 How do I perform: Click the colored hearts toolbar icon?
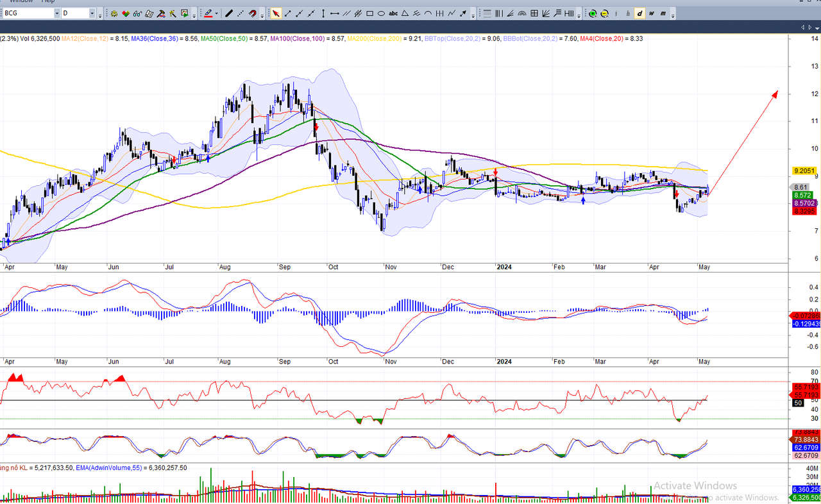(x=126, y=13)
